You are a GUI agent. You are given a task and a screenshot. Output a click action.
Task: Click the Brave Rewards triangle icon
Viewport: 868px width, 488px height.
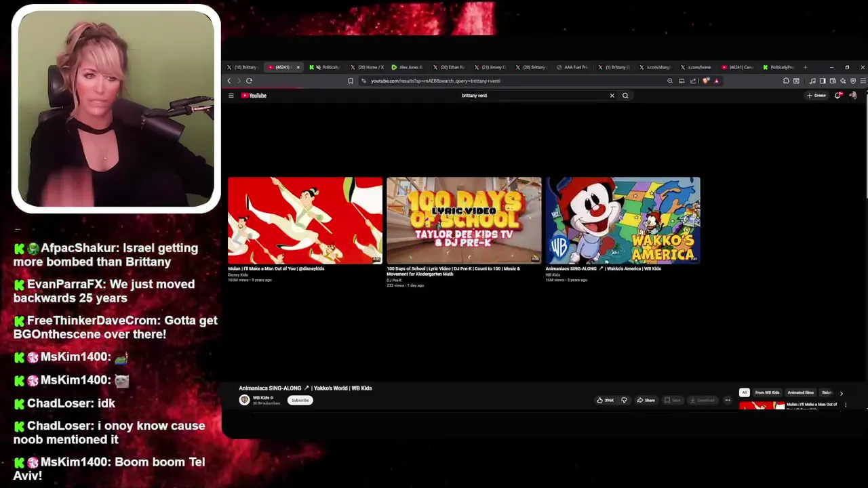point(716,81)
